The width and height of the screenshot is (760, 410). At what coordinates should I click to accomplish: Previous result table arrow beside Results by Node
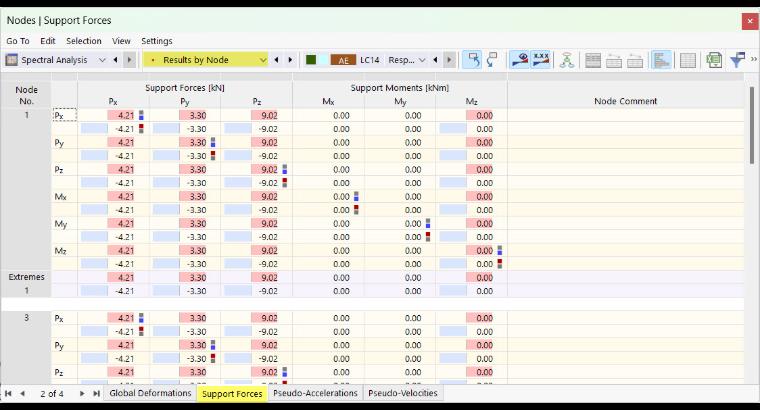point(276,60)
